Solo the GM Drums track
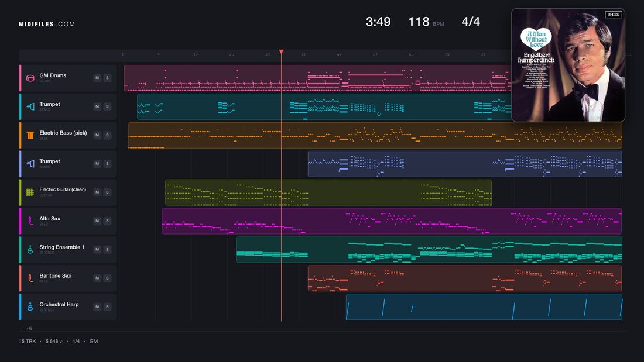 click(x=107, y=78)
